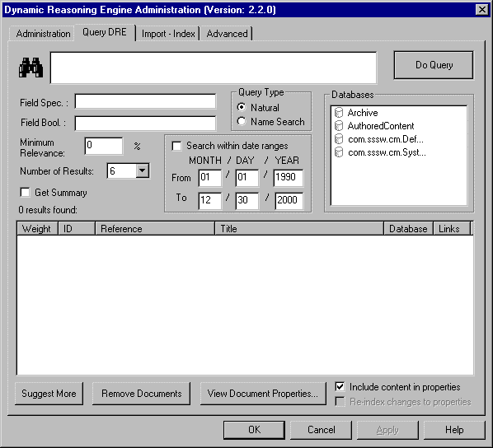Image resolution: width=493 pixels, height=448 pixels.
Task: Select the AuthoredContent entry text
Action: click(381, 126)
